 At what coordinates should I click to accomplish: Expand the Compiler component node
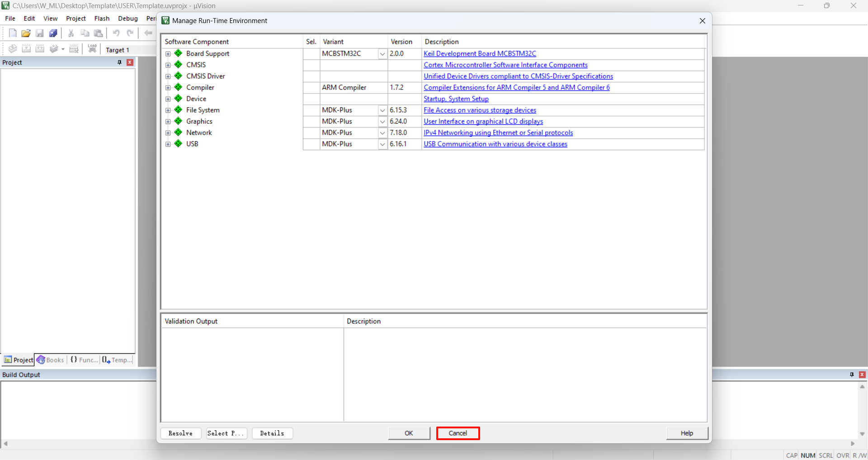click(168, 88)
